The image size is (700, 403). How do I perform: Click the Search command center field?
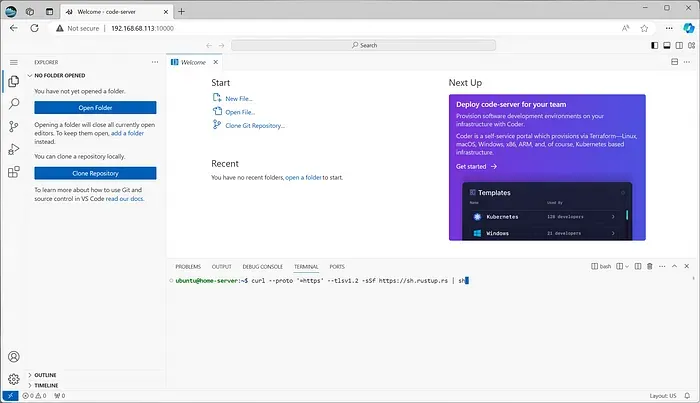coord(363,45)
